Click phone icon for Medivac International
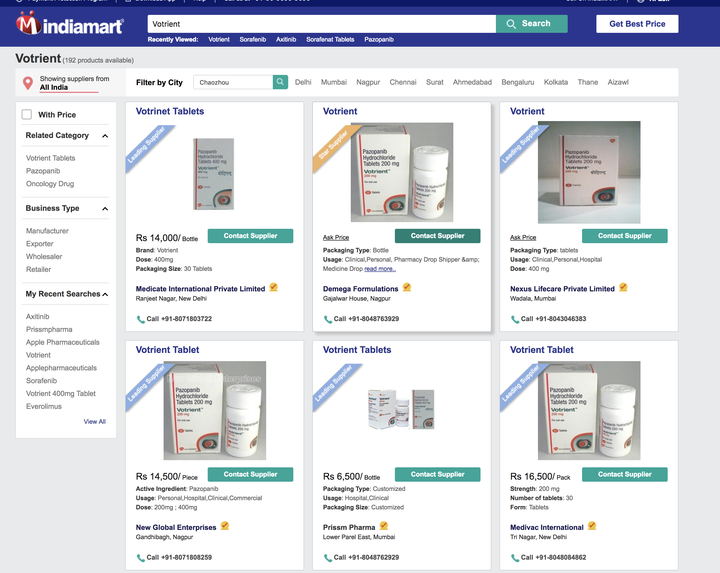Screen dimensions: 720x573 click(x=515, y=558)
